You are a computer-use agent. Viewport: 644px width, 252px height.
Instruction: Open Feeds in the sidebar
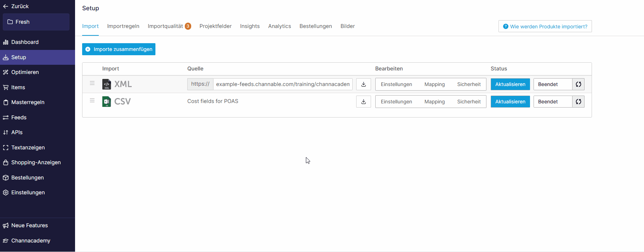pyautogui.click(x=38, y=118)
